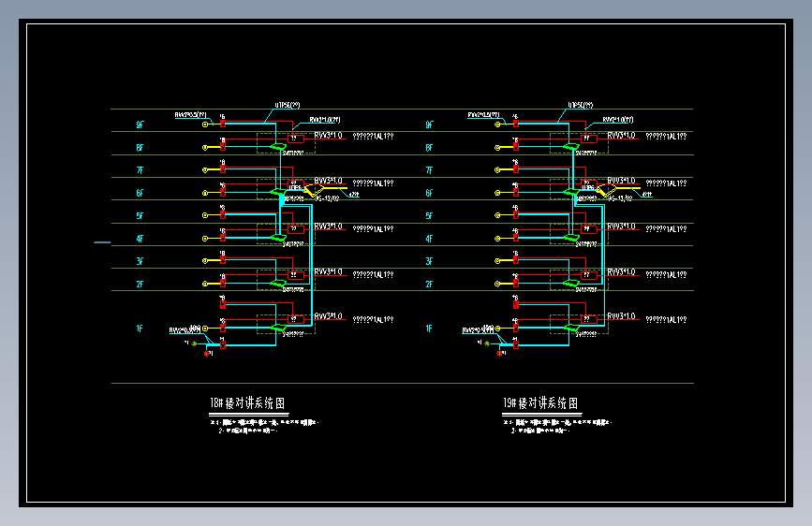Image resolution: width=812 pixels, height=526 pixels.
Task: Select the 18#楼对讲系统图 title text
Action: (x=247, y=403)
